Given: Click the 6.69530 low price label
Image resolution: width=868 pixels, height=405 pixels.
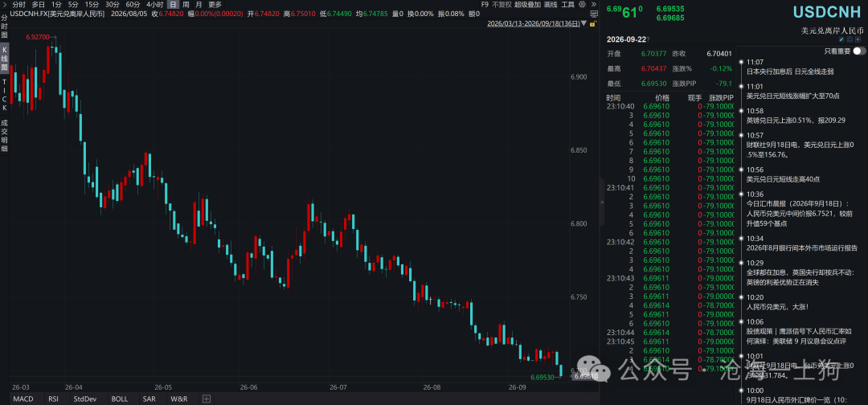Looking at the screenshot, I should point(542,378).
